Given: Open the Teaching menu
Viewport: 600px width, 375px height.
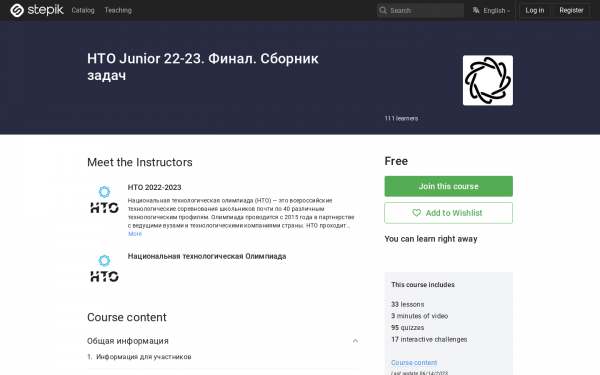Looking at the screenshot, I should pyautogui.click(x=118, y=10).
